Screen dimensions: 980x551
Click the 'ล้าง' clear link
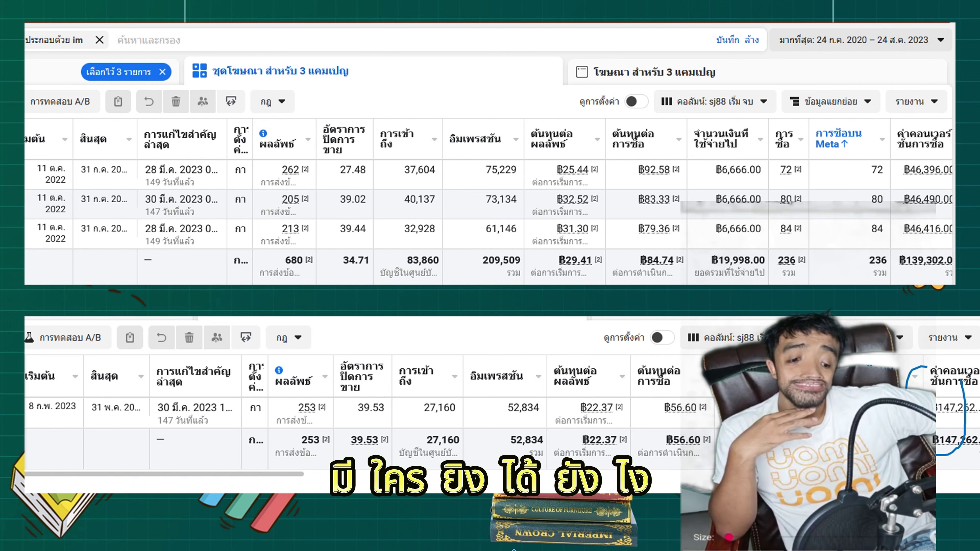(751, 40)
